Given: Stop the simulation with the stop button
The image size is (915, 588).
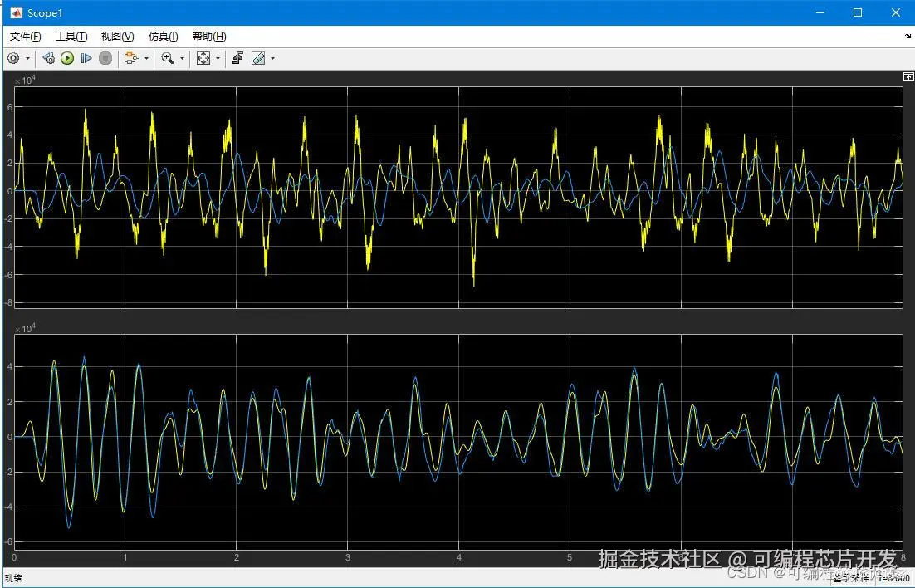Looking at the screenshot, I should coord(105,58).
